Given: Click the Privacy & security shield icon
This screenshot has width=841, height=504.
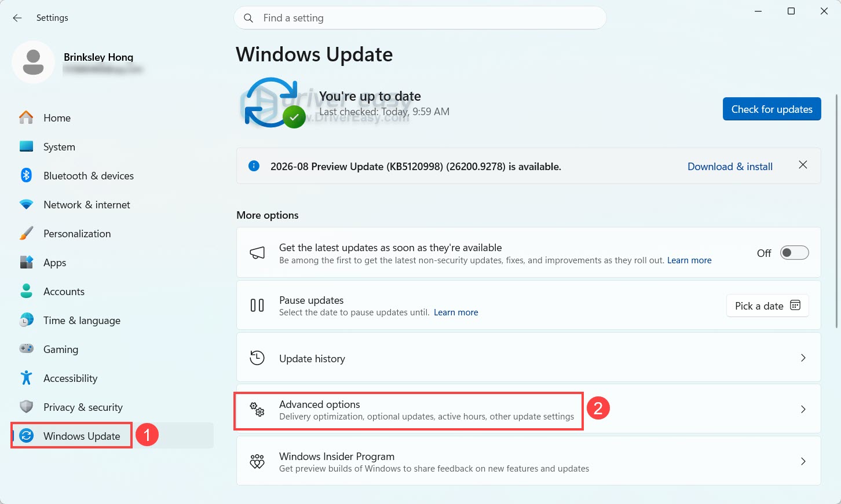Looking at the screenshot, I should click(x=26, y=407).
